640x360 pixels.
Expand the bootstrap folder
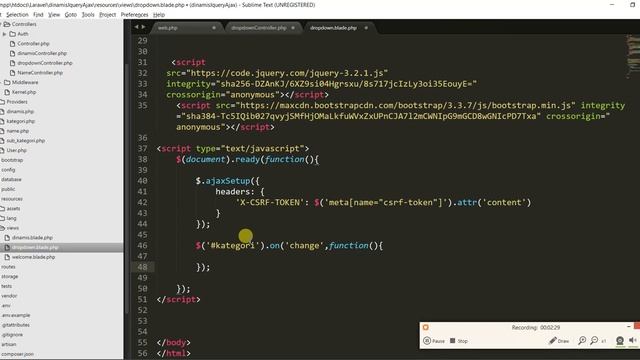(x=12, y=160)
